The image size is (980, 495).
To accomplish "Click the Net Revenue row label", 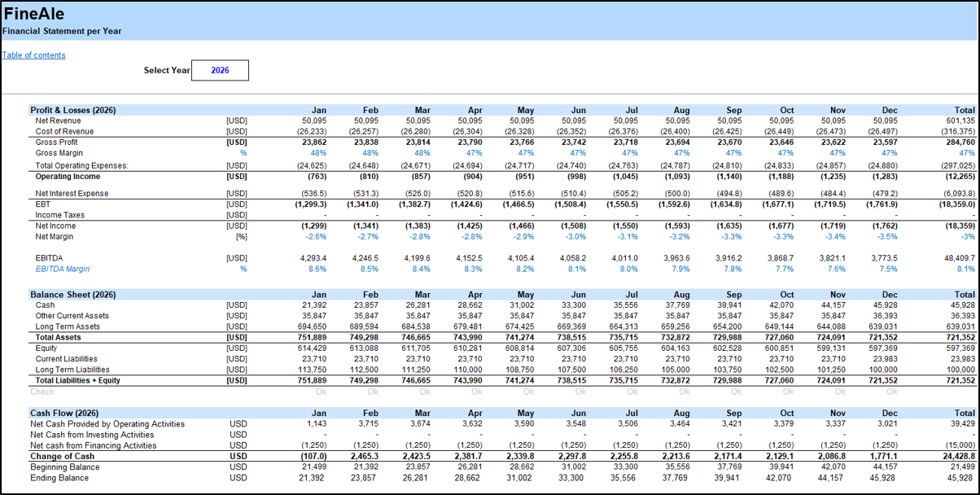I will 59,120.
